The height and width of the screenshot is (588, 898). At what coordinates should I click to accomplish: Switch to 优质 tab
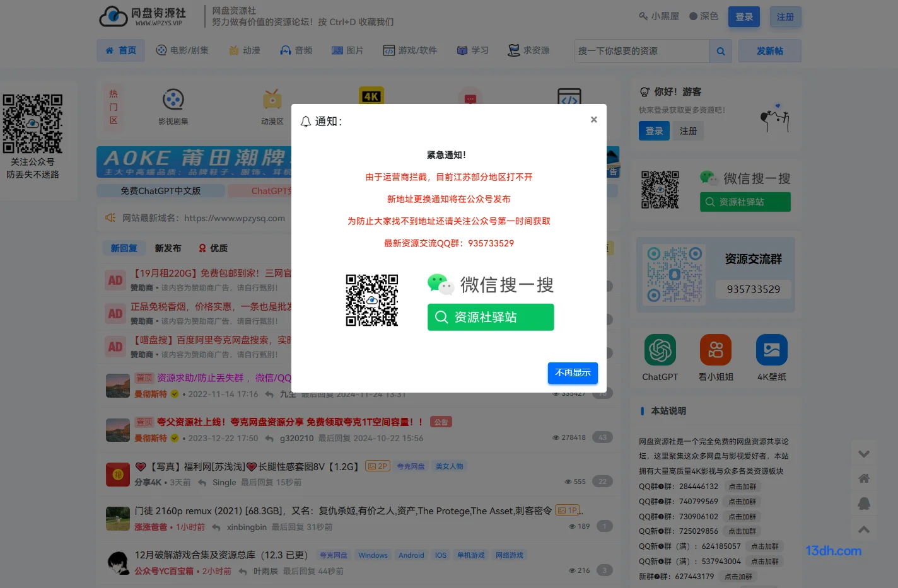point(213,248)
